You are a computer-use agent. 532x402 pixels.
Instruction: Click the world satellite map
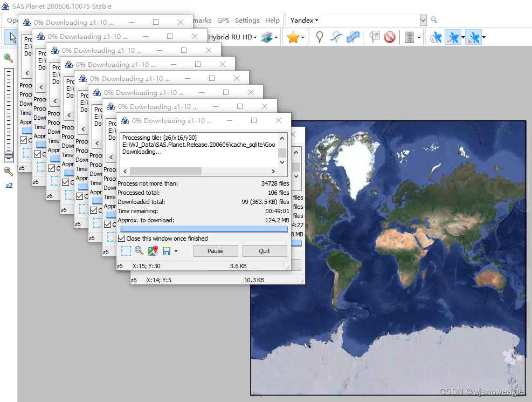tap(389, 258)
